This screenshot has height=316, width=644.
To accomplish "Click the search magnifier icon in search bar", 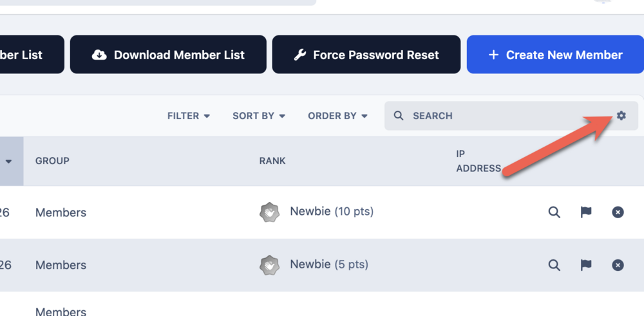I will point(399,116).
